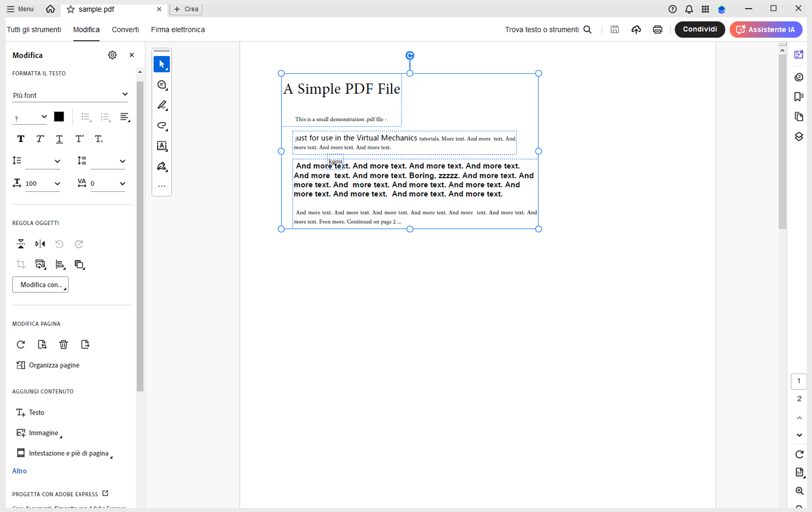Flip the selected object vertically

(x=21, y=244)
